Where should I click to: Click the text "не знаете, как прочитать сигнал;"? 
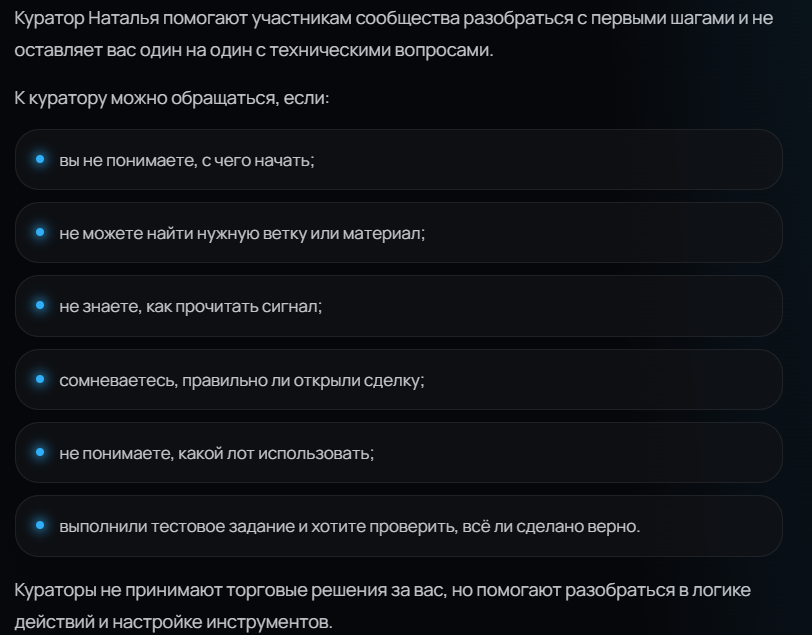[191, 307]
